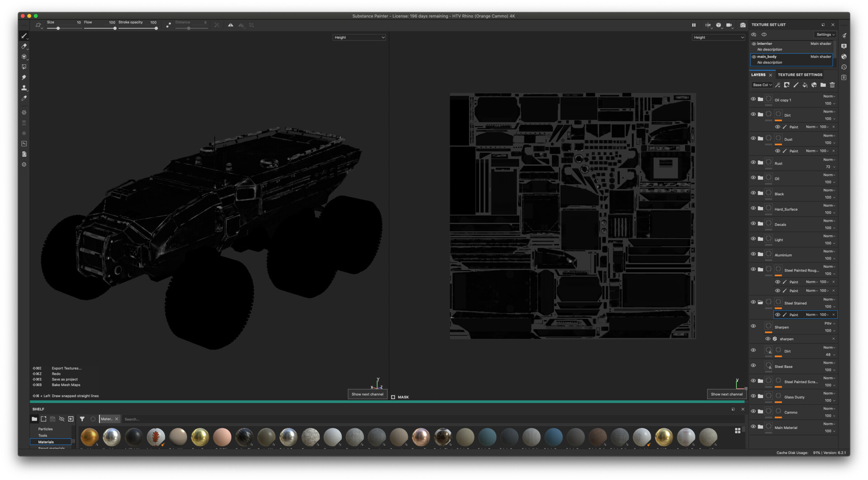The image size is (868, 480).
Task: Select Tools category in shelf
Action: click(42, 436)
